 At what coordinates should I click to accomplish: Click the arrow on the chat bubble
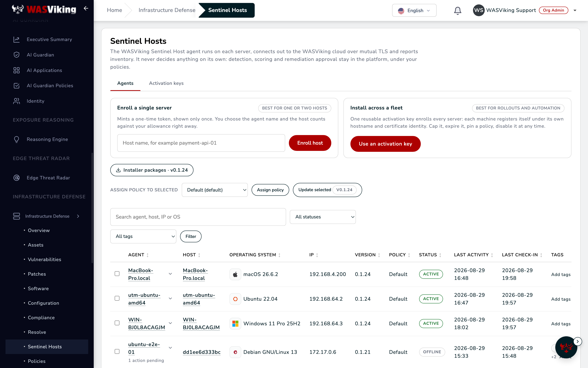[578, 342]
